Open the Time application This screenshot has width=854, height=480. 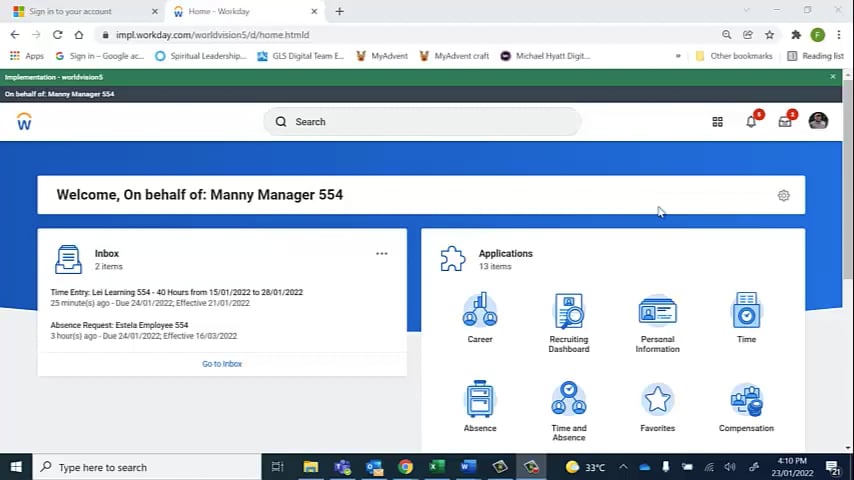click(746, 318)
